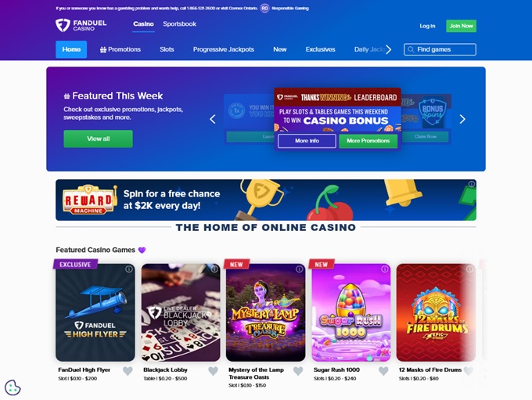Focus the Find games search field
The height and width of the screenshot is (400, 532).
pos(440,49)
